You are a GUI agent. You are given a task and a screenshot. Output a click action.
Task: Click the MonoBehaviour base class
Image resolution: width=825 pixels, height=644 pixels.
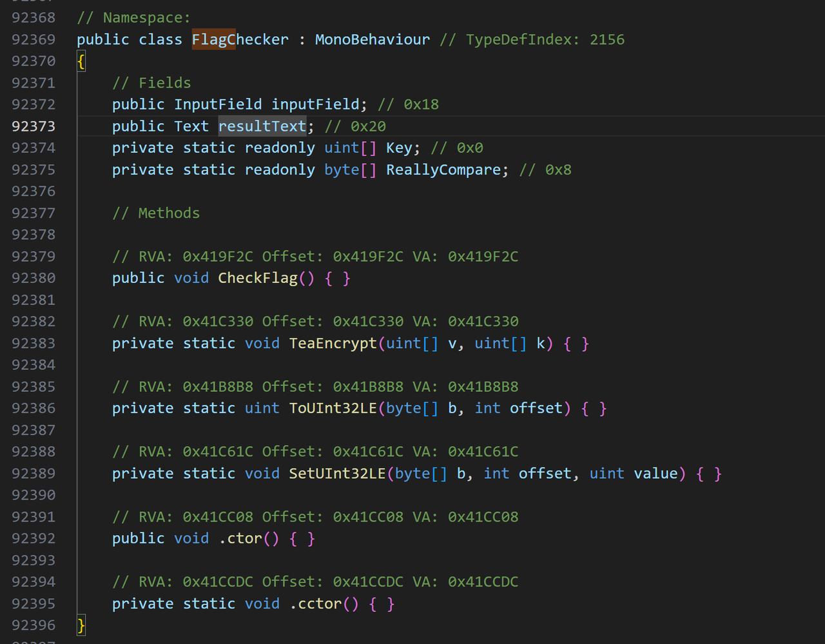tap(372, 40)
